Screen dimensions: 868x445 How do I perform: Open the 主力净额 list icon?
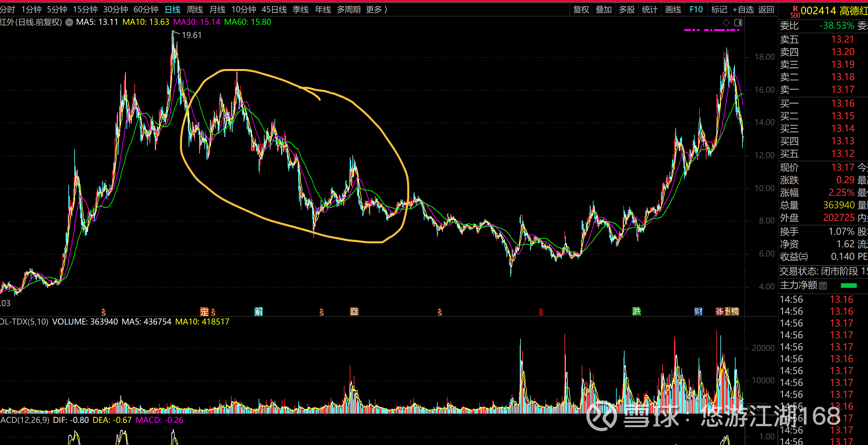pyautogui.click(x=823, y=286)
